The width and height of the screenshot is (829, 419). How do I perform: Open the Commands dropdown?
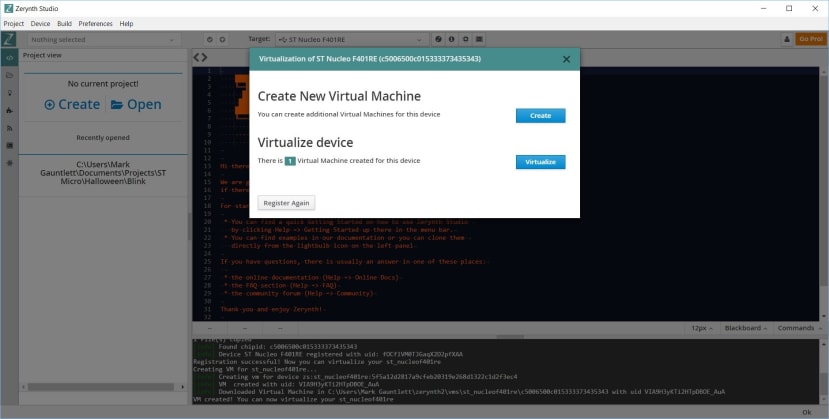click(798, 328)
